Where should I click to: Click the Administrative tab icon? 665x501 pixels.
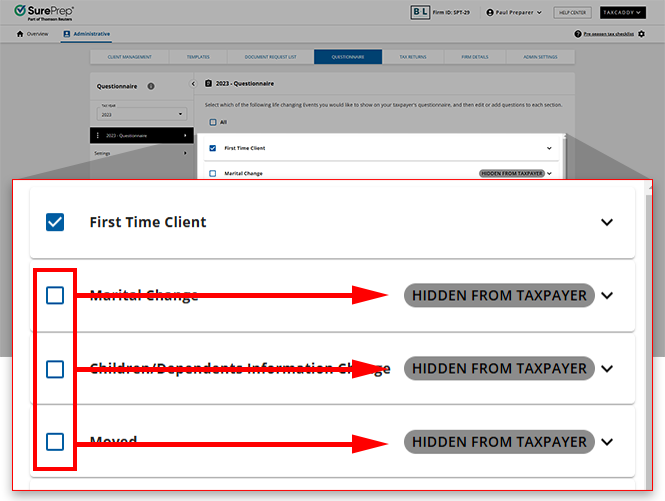[67, 34]
